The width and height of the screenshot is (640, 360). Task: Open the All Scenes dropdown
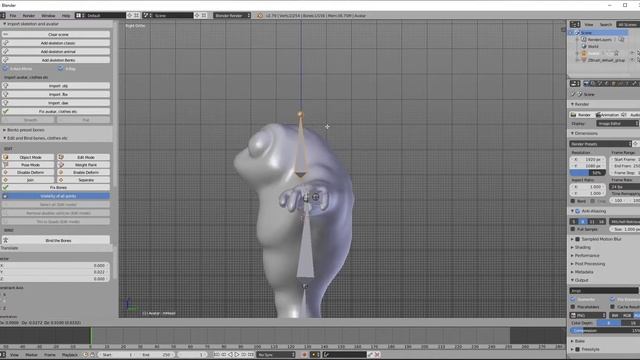click(628, 24)
